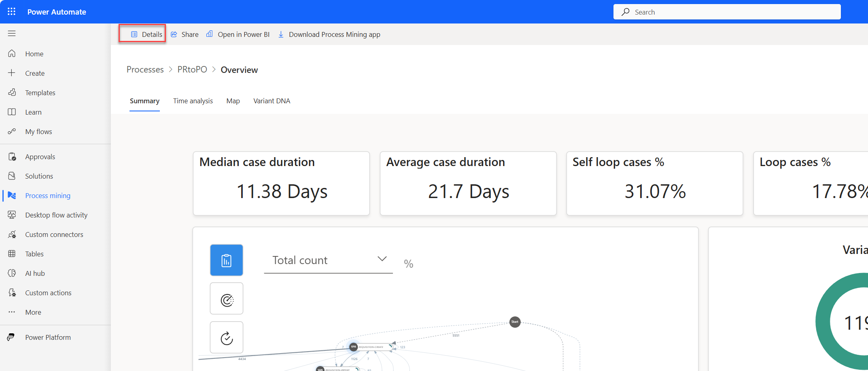Click the Loop cases % heading
This screenshot has width=868, height=371.
click(x=795, y=162)
